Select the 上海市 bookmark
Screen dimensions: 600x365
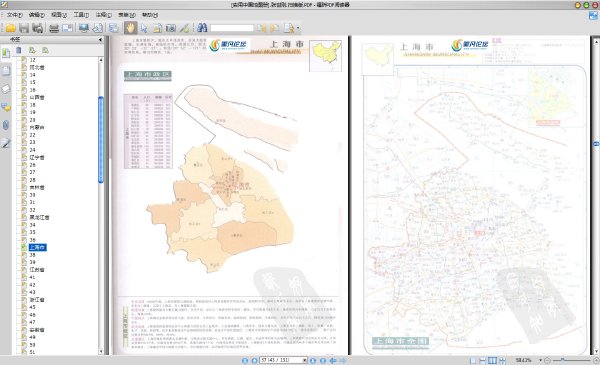[x=38, y=248]
